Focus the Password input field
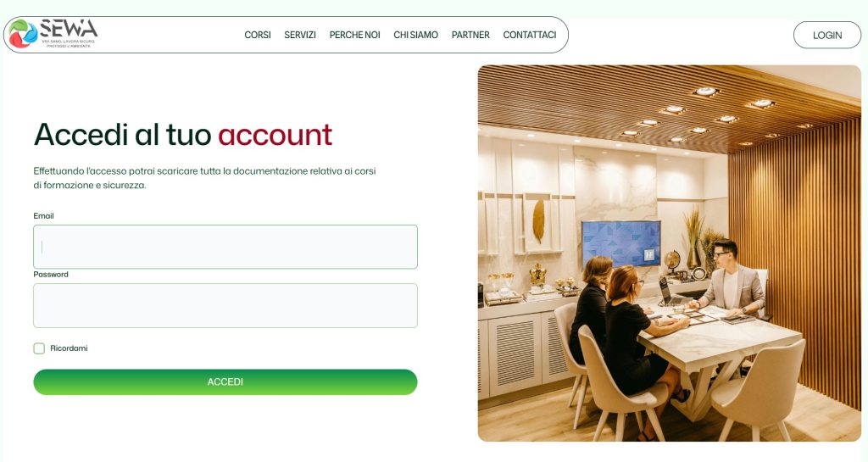This screenshot has width=868, height=462. click(225, 305)
